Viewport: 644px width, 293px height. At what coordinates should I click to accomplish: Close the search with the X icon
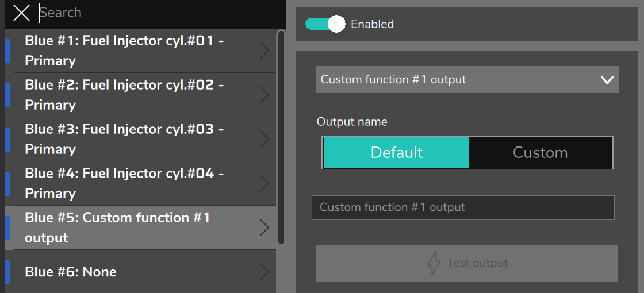[21, 13]
